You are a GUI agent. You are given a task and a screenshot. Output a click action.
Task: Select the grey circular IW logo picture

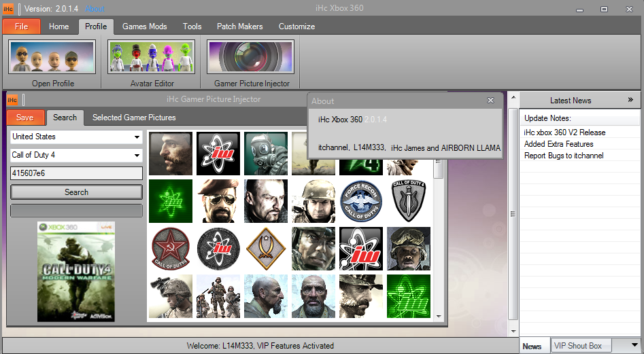(x=218, y=249)
